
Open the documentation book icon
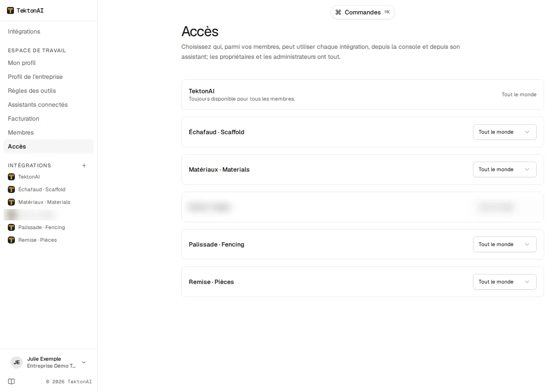click(x=11, y=382)
